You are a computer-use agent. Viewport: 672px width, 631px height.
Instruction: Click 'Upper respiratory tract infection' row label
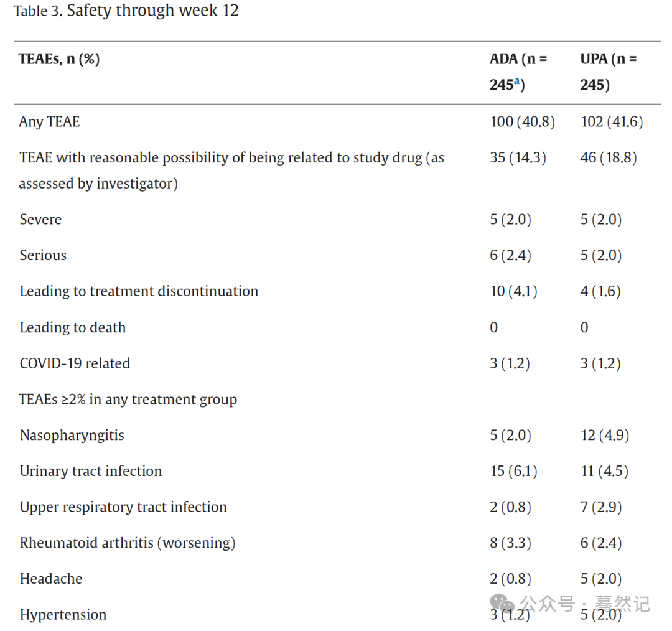click(x=123, y=507)
